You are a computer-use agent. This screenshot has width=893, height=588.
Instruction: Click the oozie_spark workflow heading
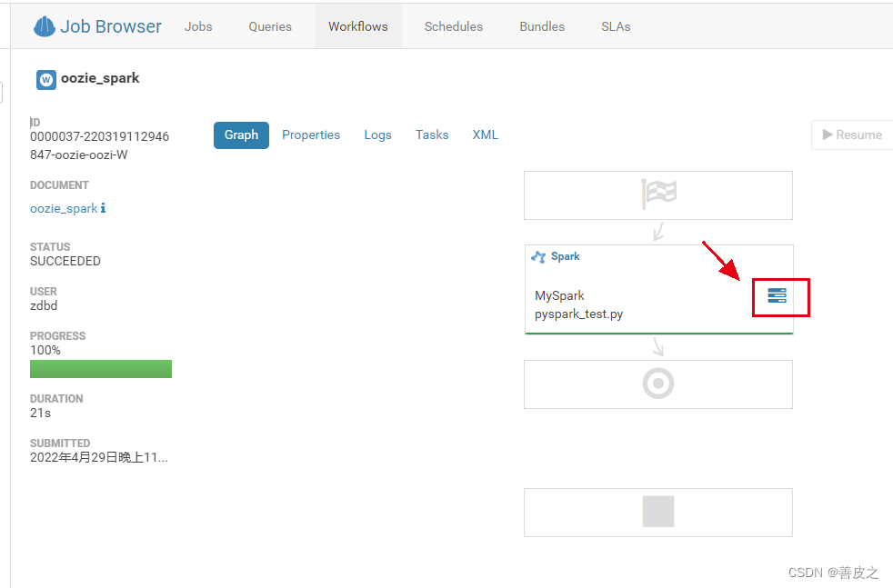100,78
